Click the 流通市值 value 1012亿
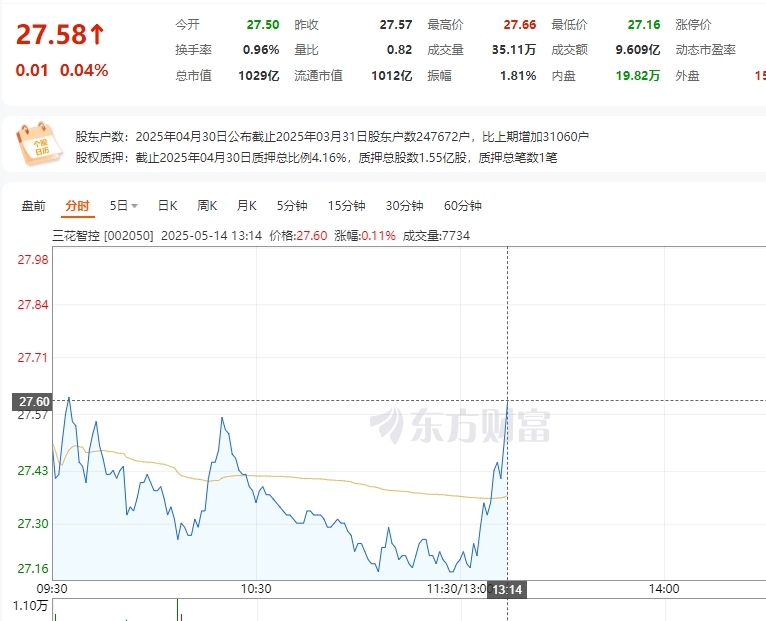Screen dimensions: 766x621 click(x=392, y=76)
